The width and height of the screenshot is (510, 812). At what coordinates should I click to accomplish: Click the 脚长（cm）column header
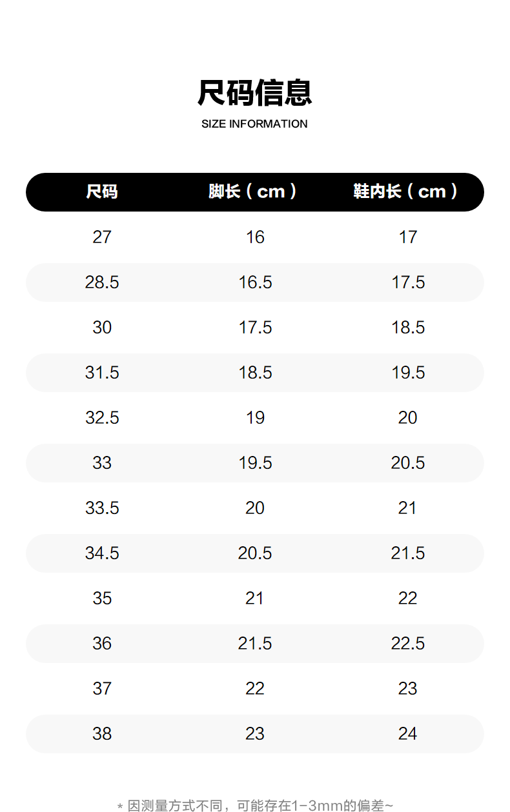tap(254, 192)
